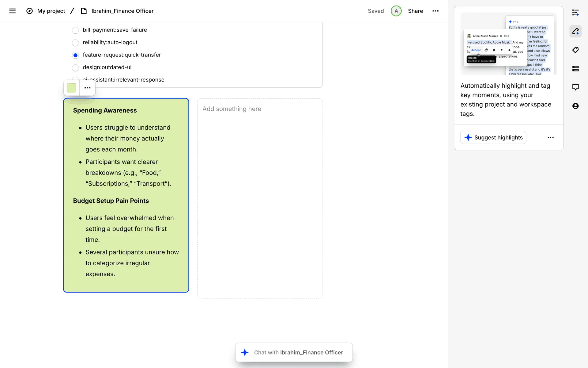Open the fields panel sidebar icon
This screenshot has width=588, height=368.
(x=575, y=69)
